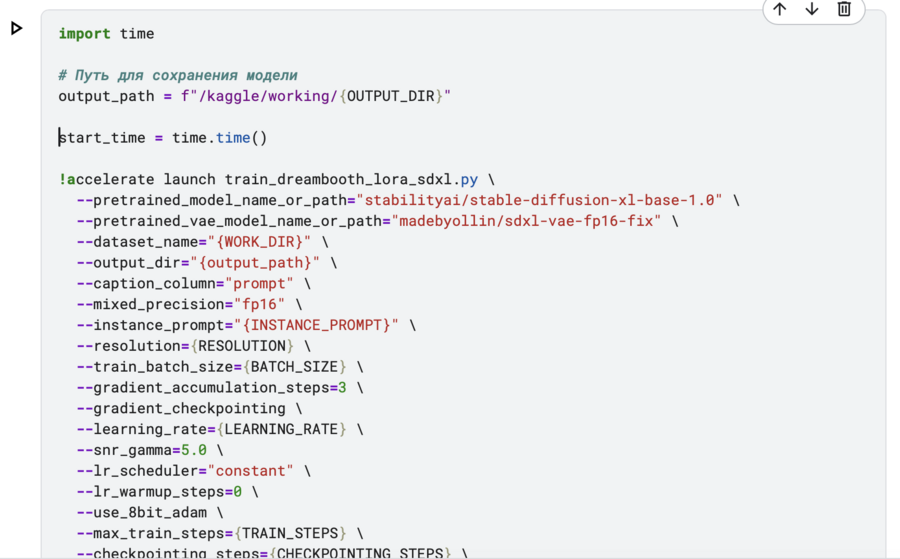900x559 pixels.
Task: Click the OUTPUT_DIR variable in output_path
Action: coord(390,96)
